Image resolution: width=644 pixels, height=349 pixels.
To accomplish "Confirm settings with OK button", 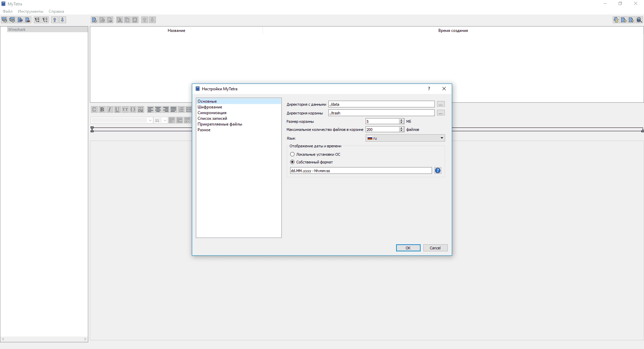I will [408, 248].
